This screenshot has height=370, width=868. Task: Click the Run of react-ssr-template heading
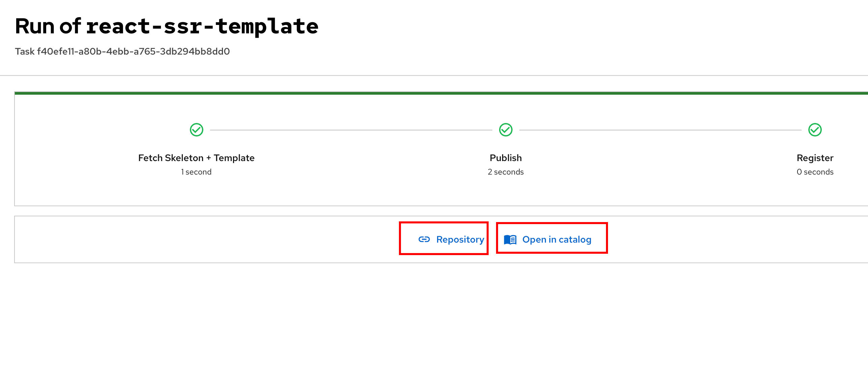pos(167,26)
